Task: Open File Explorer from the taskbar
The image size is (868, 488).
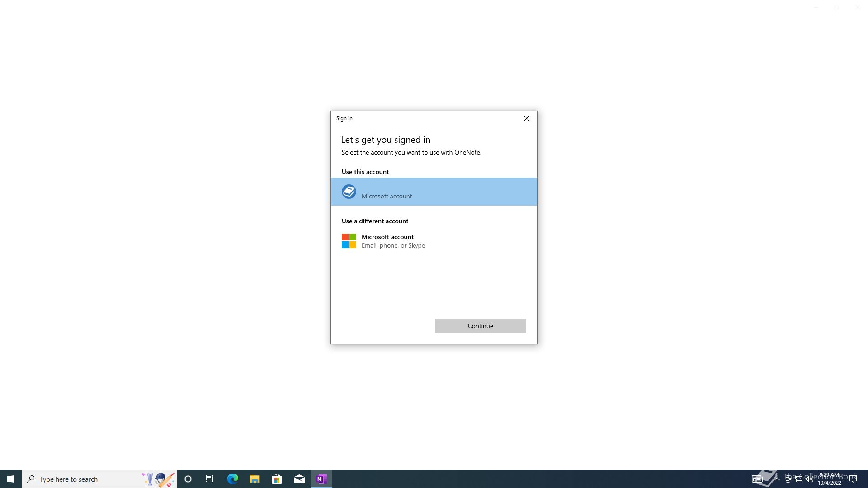Action: [255, 479]
